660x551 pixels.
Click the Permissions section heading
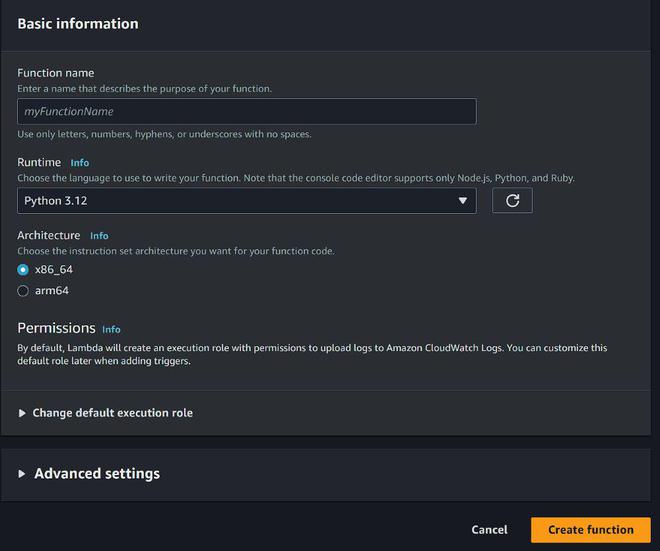coord(56,328)
